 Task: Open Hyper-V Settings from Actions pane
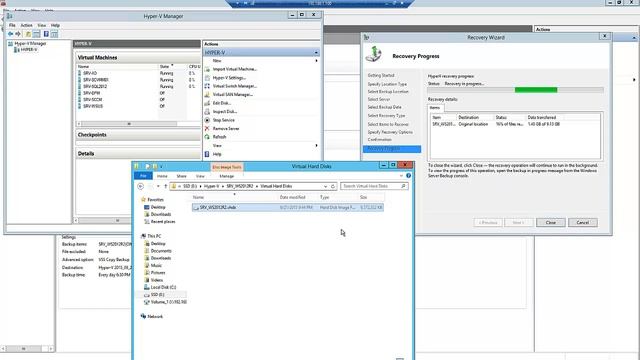pos(229,78)
